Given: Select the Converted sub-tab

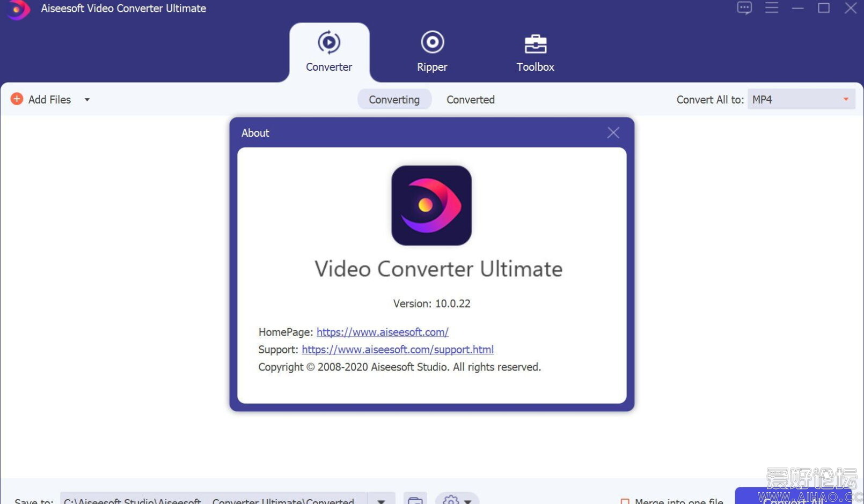Looking at the screenshot, I should coord(471,100).
